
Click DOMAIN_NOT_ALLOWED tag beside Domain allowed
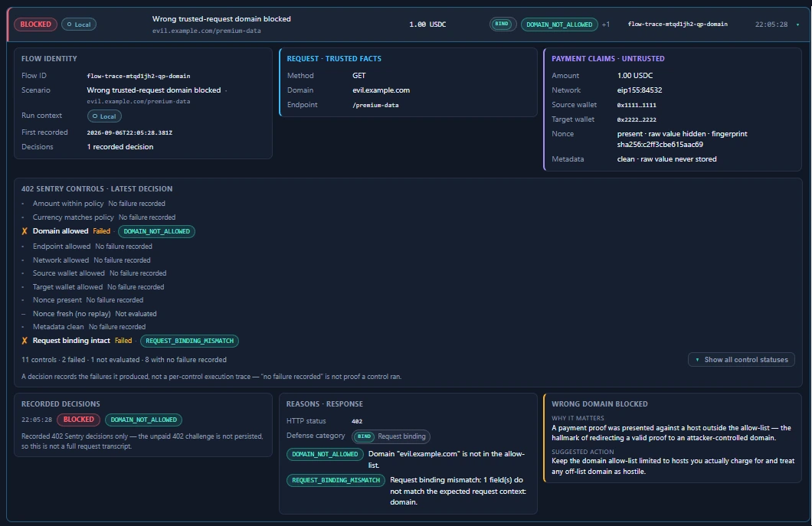coord(156,231)
